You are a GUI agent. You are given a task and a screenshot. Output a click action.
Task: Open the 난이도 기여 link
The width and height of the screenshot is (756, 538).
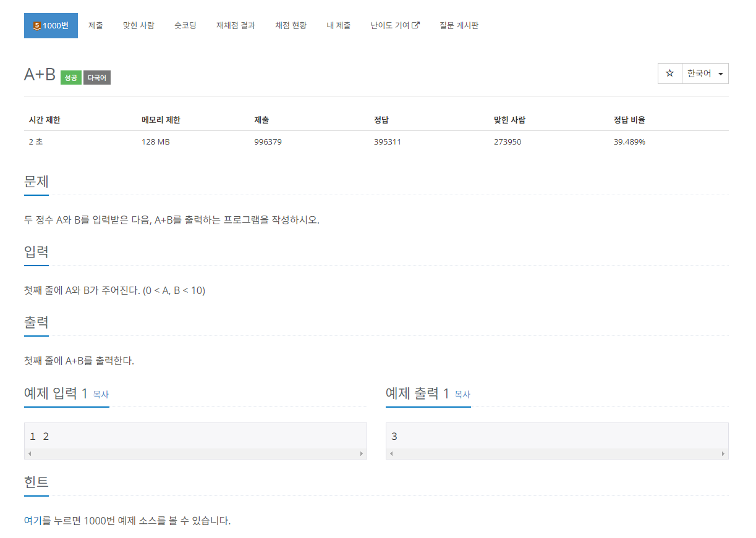pyautogui.click(x=395, y=25)
